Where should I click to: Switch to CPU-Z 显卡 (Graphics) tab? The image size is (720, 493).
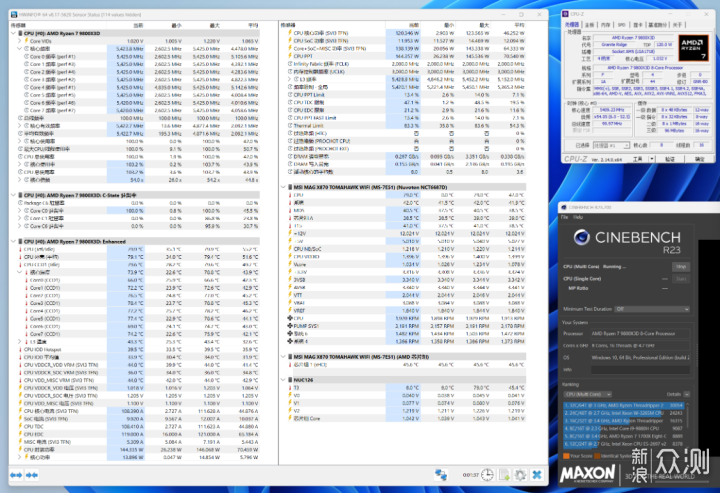(x=637, y=24)
